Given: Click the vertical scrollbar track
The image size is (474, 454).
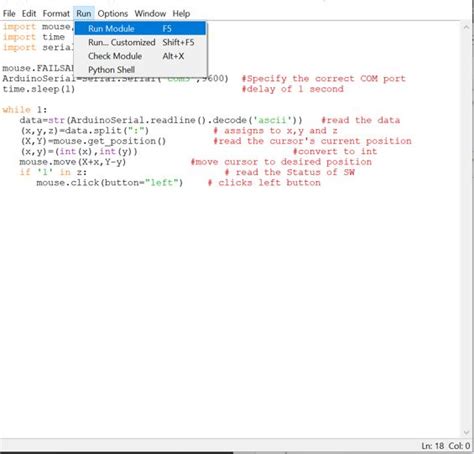Looking at the screenshot, I should click(466, 230).
